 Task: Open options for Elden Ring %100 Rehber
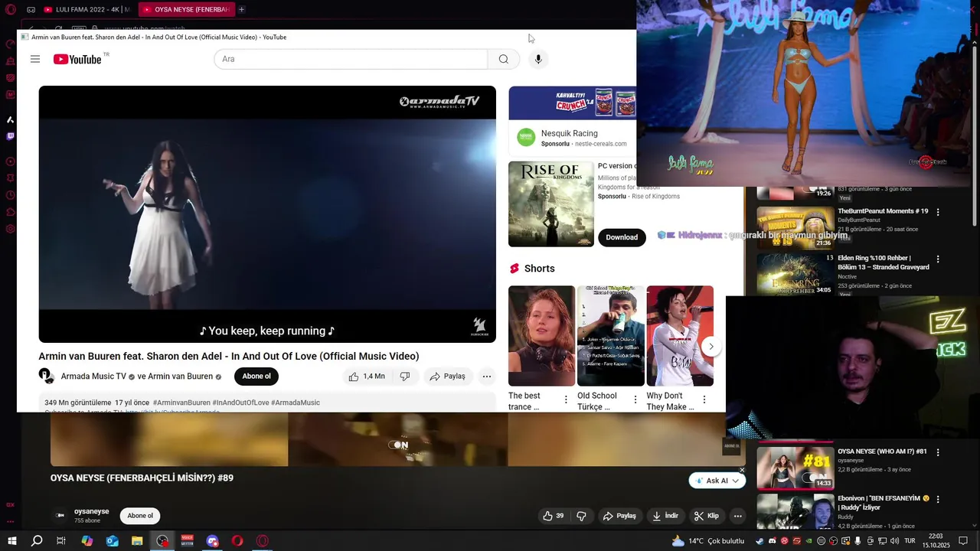[x=938, y=259]
